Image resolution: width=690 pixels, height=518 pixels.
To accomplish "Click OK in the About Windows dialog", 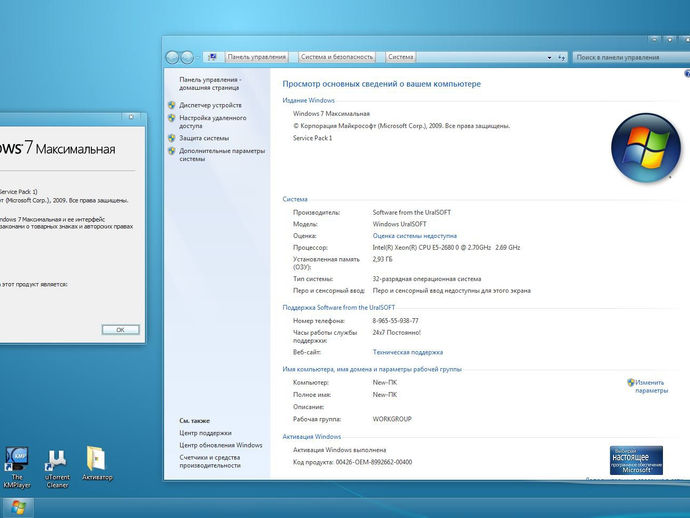I will 121,330.
